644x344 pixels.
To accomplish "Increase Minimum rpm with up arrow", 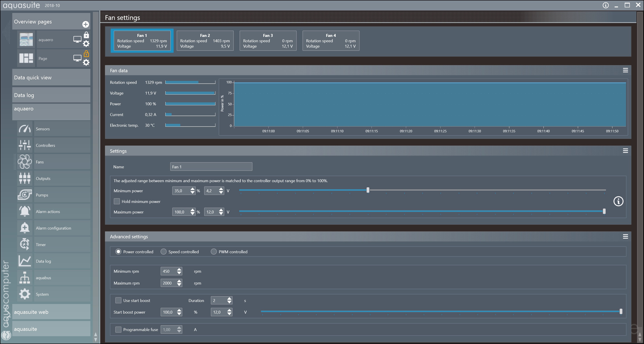I will (x=179, y=269).
